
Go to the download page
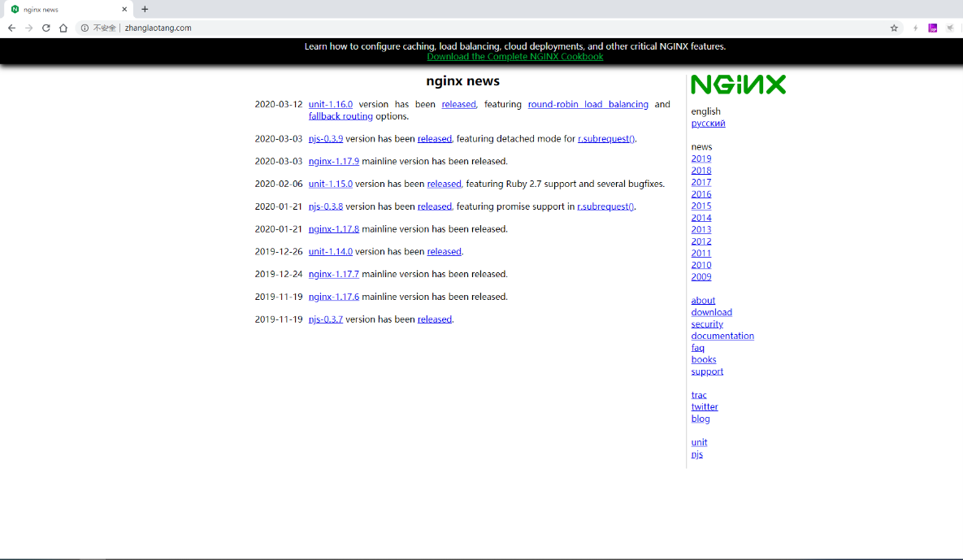[711, 313]
